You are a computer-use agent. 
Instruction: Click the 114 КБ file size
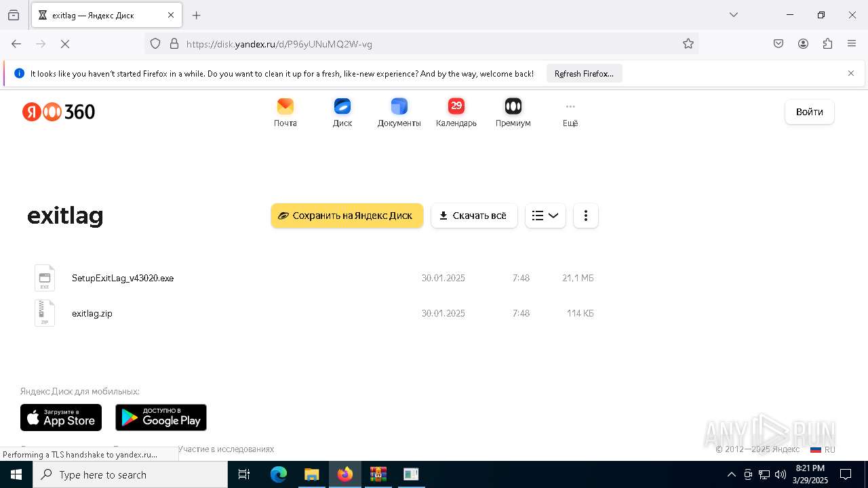[580, 313]
